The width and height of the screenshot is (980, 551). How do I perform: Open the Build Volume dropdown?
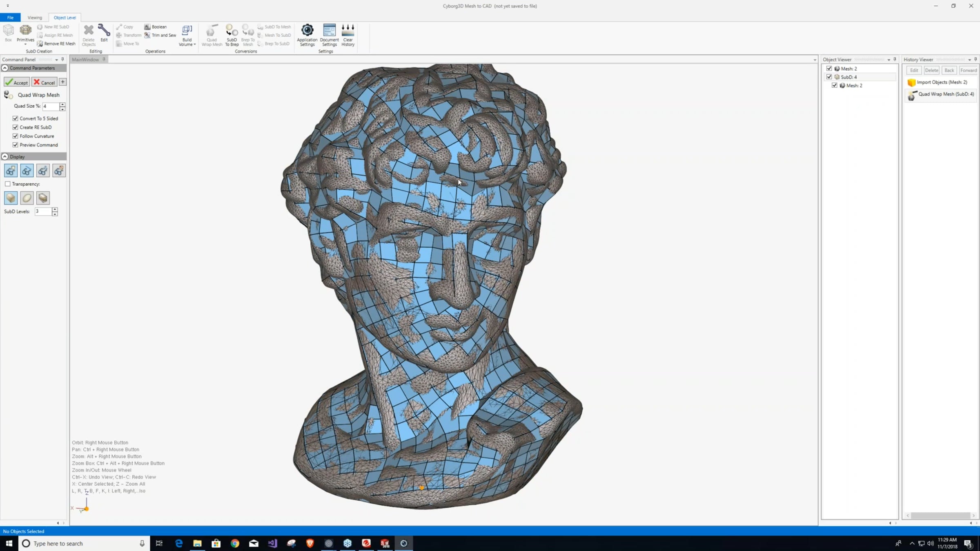coord(187,35)
